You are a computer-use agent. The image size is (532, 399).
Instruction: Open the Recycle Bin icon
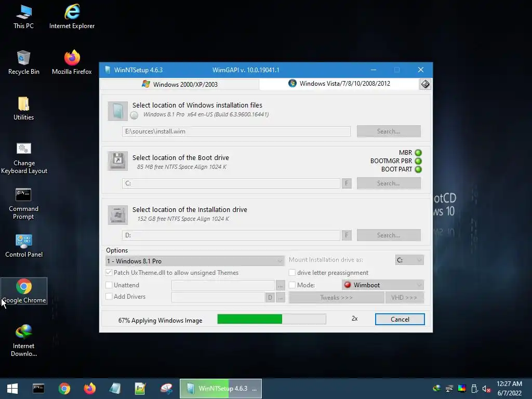pyautogui.click(x=23, y=62)
